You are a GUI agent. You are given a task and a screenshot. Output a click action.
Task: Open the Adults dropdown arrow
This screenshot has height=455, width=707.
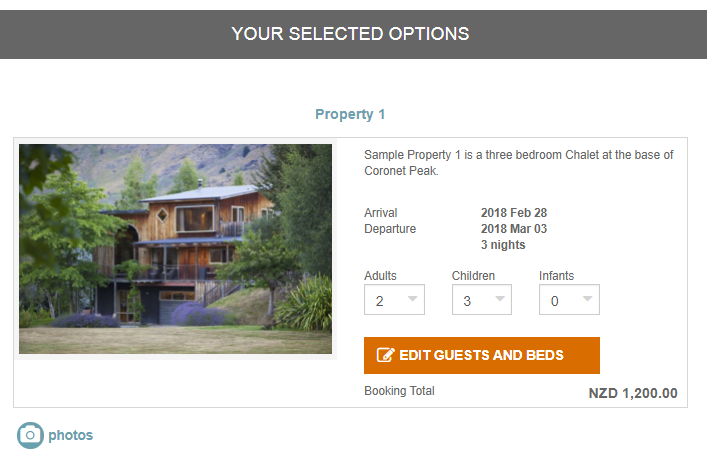click(x=412, y=299)
